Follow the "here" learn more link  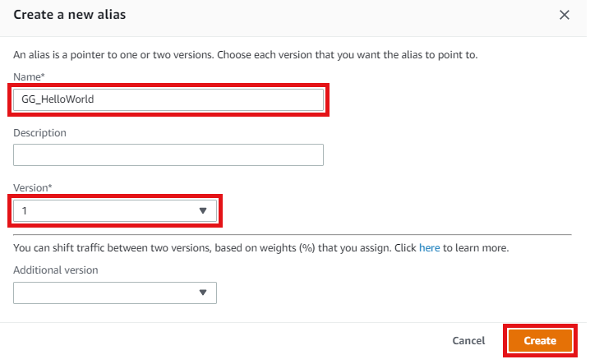pyautogui.click(x=429, y=247)
